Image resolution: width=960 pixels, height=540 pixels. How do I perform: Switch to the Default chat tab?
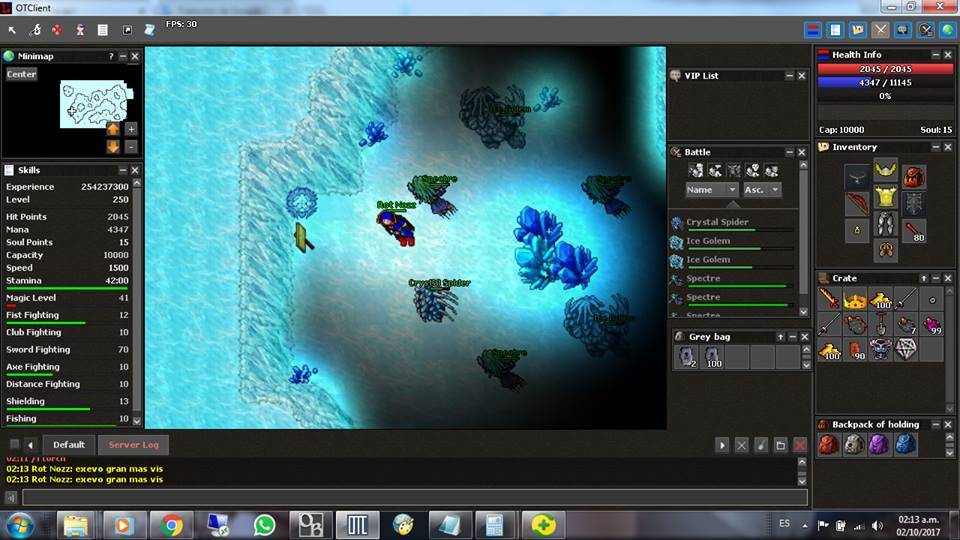tap(69, 445)
